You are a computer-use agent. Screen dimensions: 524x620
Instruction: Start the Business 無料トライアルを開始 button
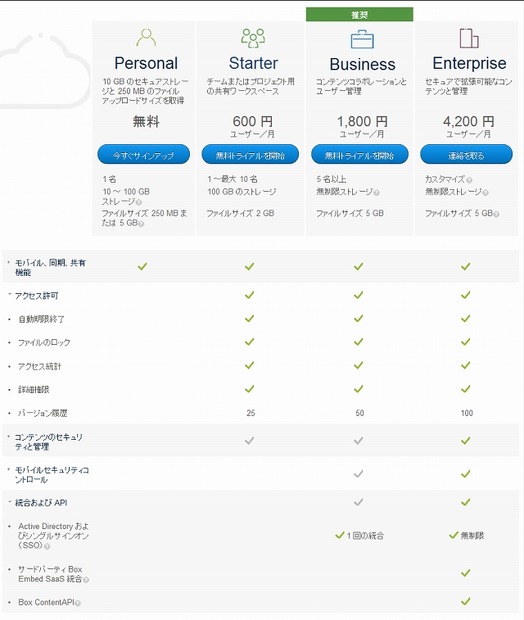point(359,155)
